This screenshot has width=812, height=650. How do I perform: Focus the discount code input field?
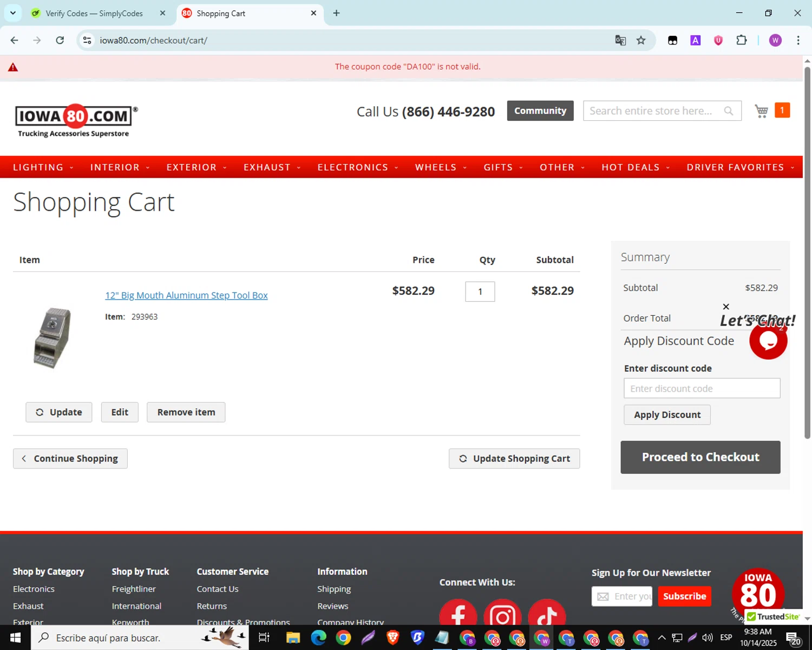click(702, 388)
